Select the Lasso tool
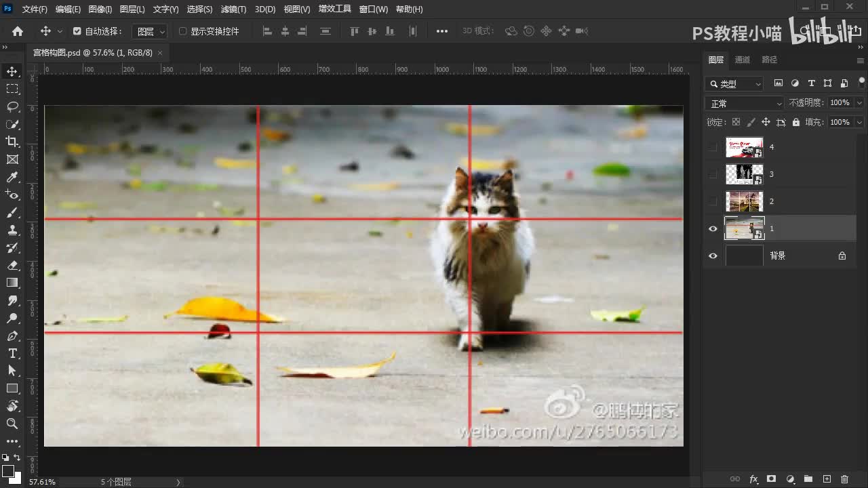 [x=12, y=106]
